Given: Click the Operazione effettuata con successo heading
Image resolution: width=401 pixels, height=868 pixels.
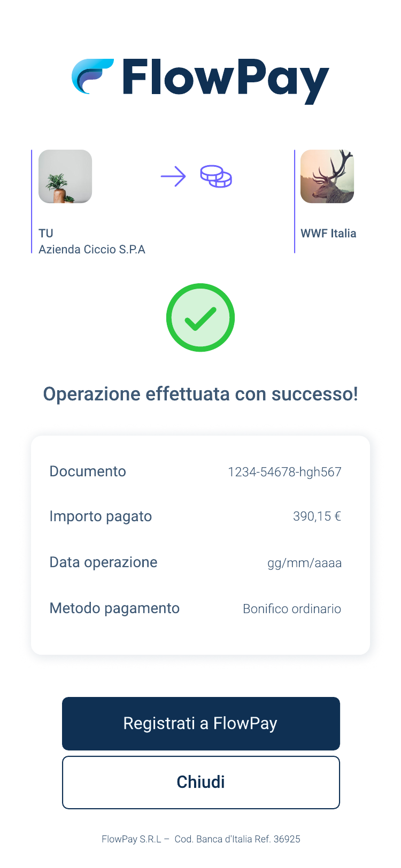Looking at the screenshot, I should [x=200, y=394].
